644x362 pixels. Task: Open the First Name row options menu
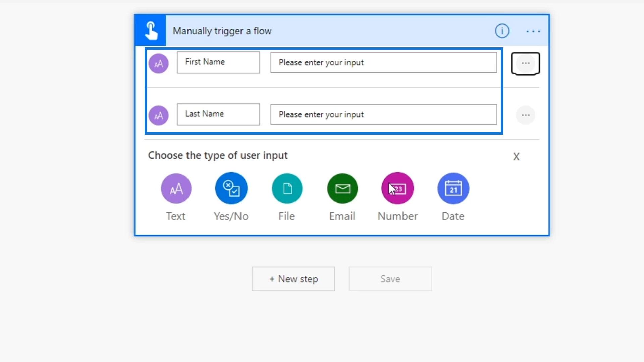(525, 63)
